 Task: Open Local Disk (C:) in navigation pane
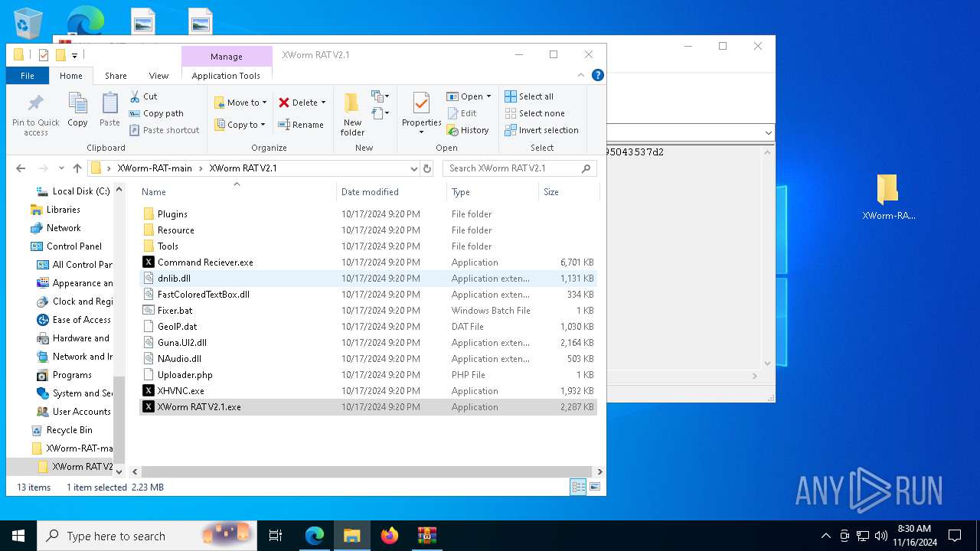pyautogui.click(x=73, y=191)
